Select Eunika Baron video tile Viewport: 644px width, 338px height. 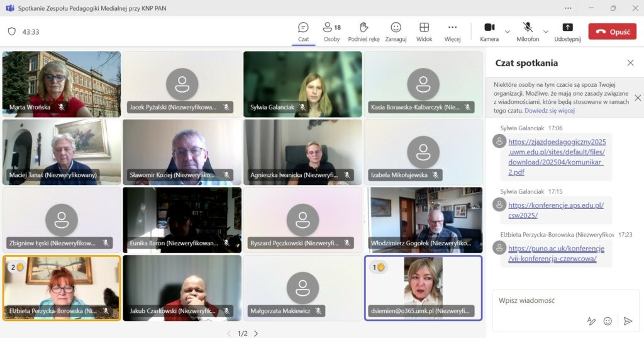coord(182,220)
